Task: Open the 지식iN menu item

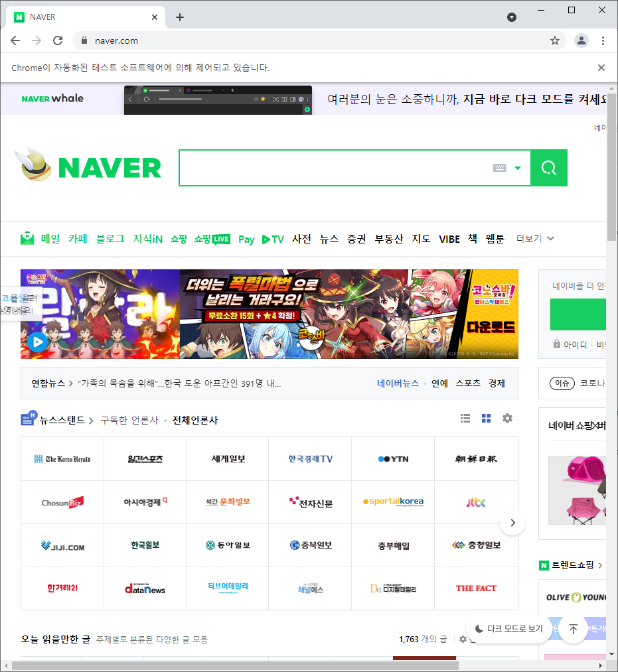Action: pos(147,239)
